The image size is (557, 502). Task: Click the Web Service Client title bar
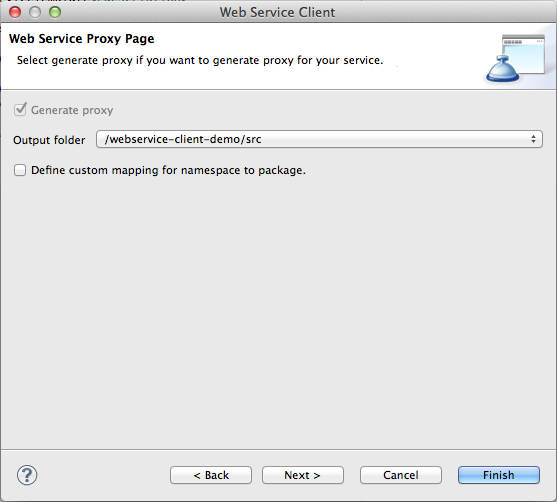(277, 12)
